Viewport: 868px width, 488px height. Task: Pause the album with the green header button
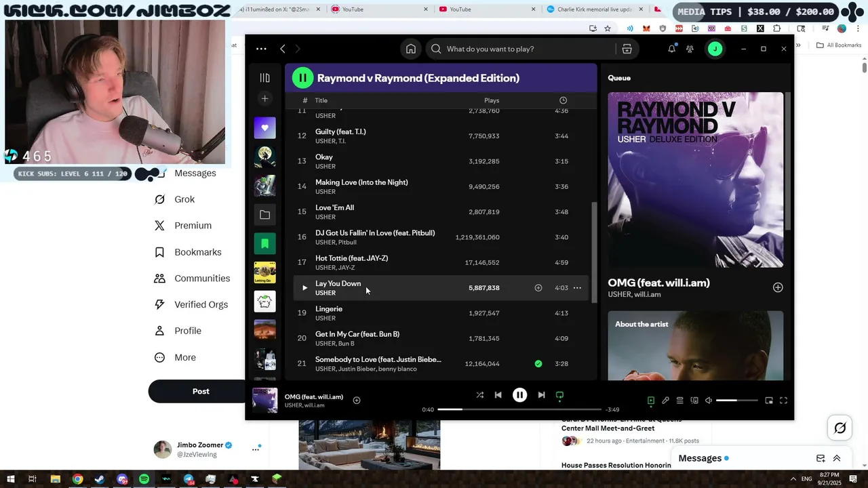click(302, 78)
